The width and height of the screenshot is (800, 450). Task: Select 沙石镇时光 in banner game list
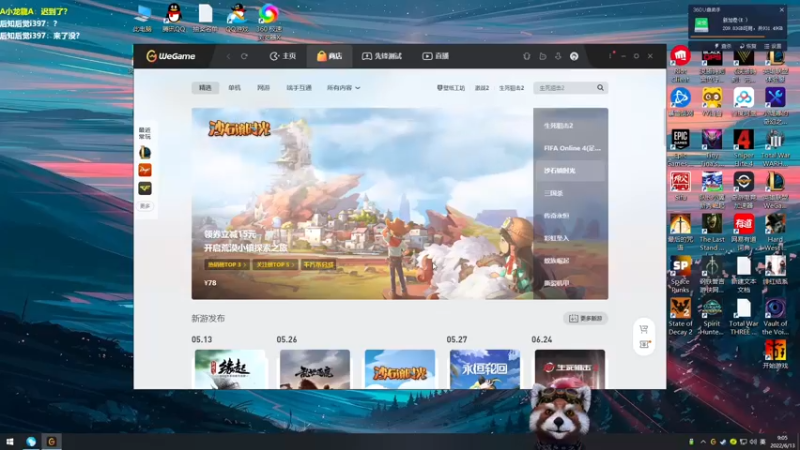tap(560, 170)
